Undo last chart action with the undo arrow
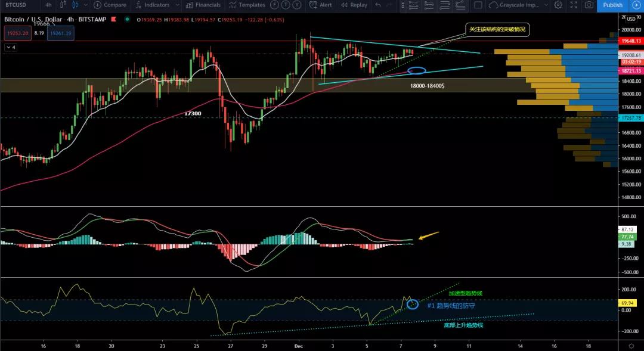 click(x=376, y=5)
